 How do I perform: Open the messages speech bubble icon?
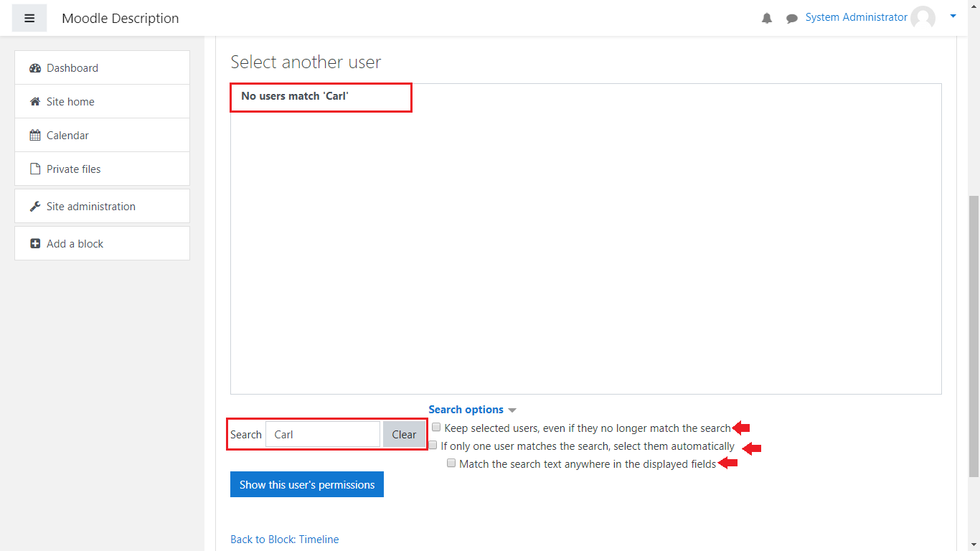coord(792,19)
